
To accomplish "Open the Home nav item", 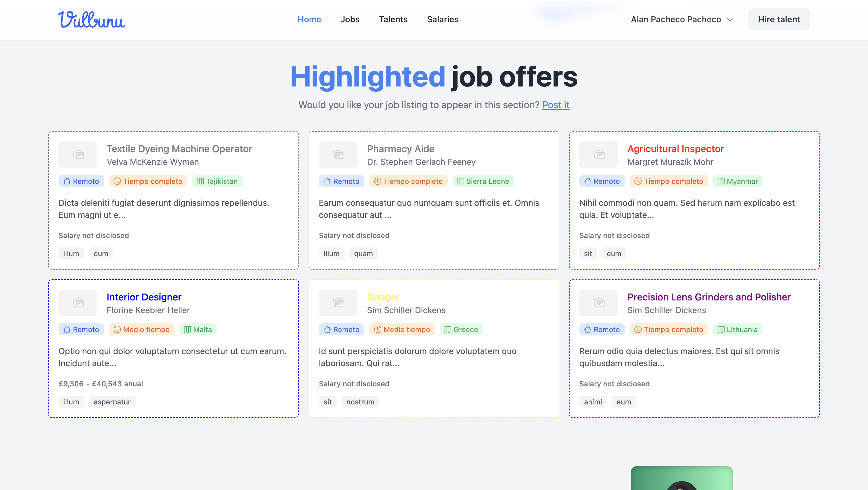I will click(x=309, y=19).
